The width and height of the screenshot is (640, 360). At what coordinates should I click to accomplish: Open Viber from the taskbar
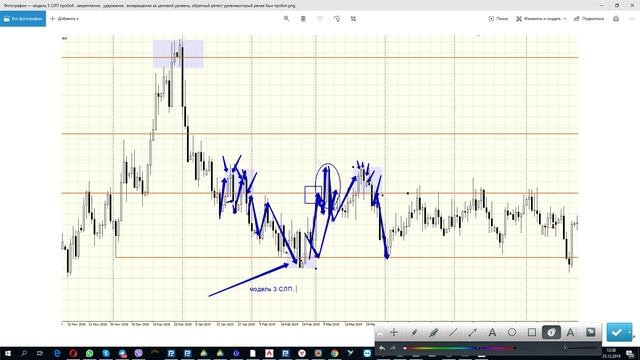pos(138,353)
